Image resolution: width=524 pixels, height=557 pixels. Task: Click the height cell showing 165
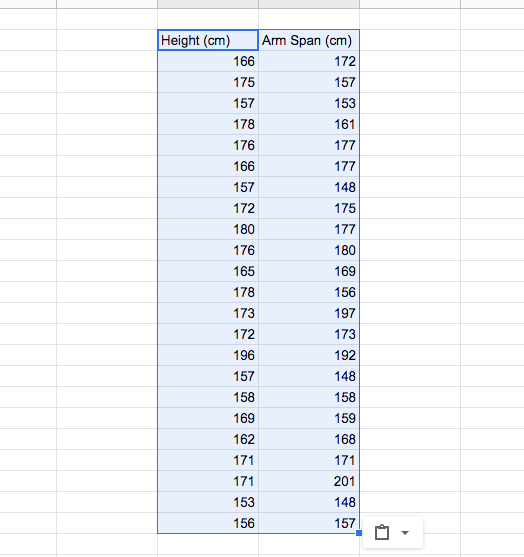click(208, 271)
